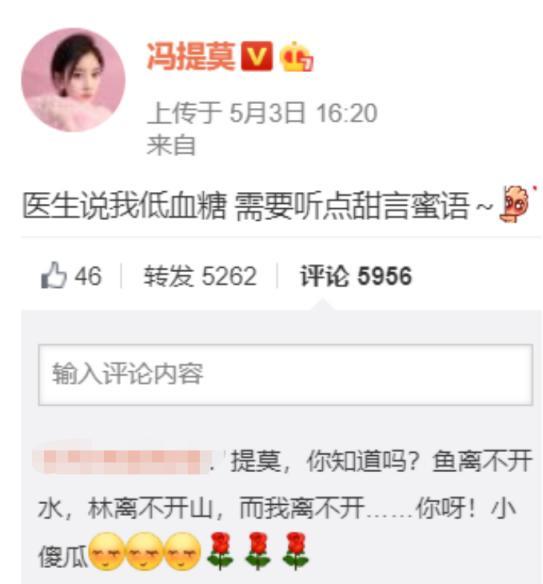Click the last rose emoji in comment
The height and width of the screenshot is (584, 543).
click(296, 551)
